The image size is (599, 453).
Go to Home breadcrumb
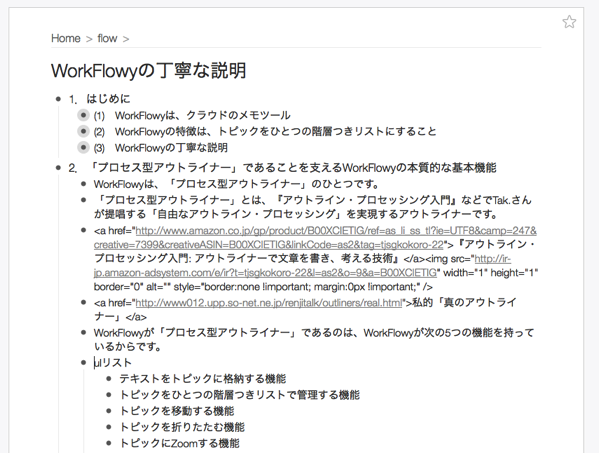[66, 39]
